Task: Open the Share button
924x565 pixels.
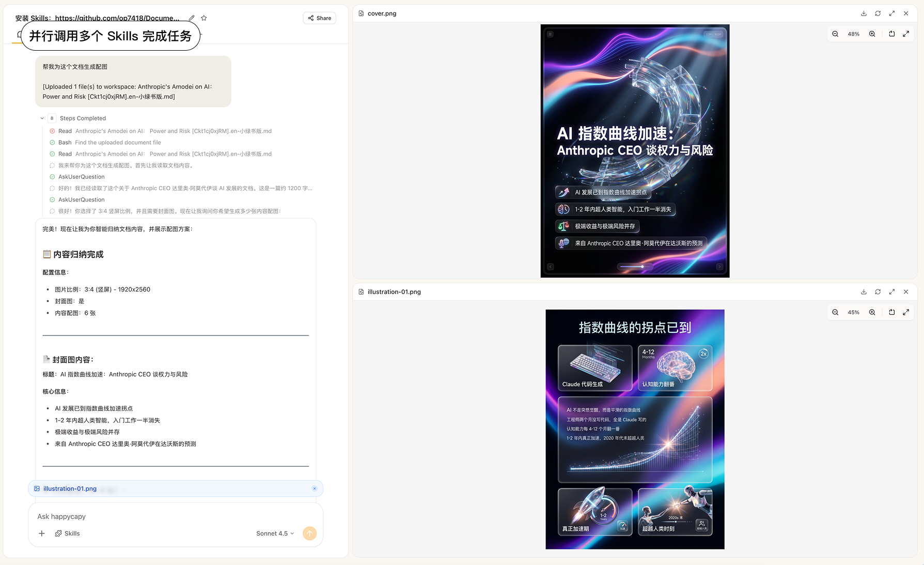Action: [320, 18]
